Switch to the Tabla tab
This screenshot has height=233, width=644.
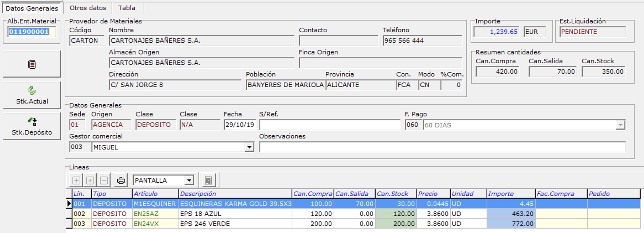point(127,8)
